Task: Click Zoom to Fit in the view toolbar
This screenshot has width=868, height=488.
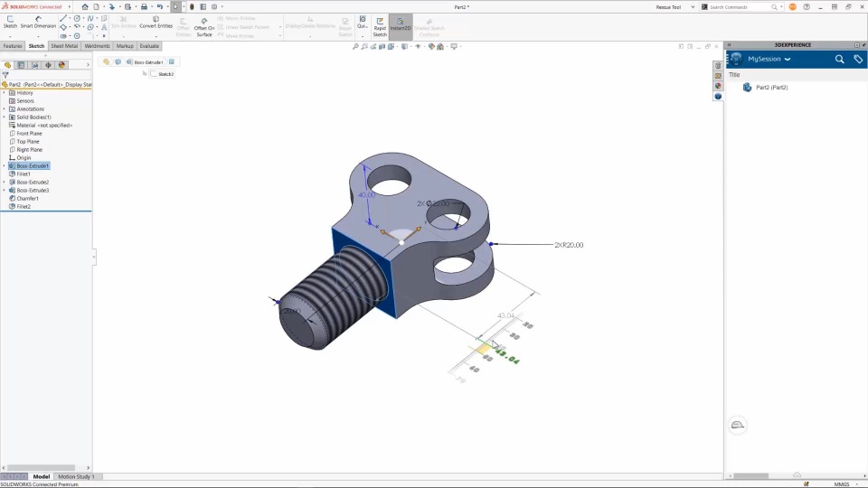Action: click(355, 46)
